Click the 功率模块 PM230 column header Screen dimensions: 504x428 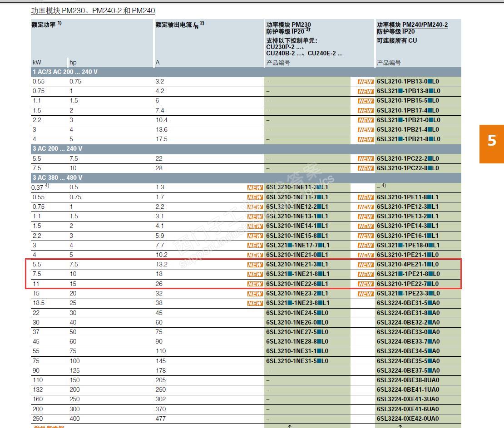click(288, 25)
